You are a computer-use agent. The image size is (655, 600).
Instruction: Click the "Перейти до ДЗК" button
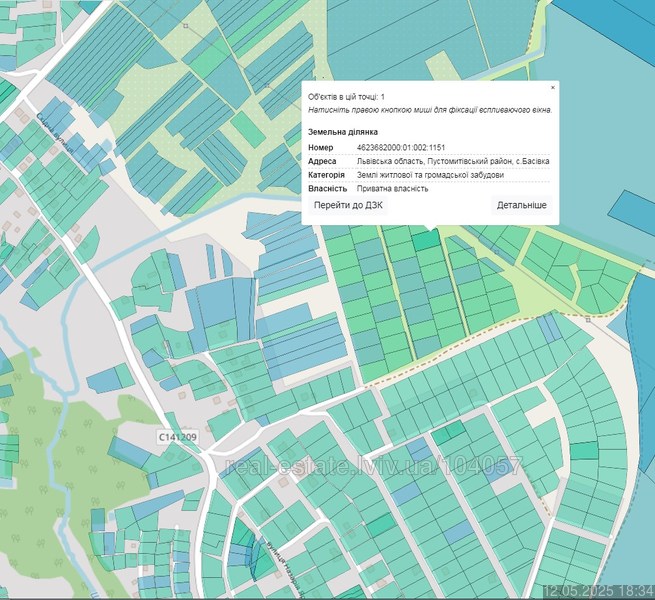(x=348, y=206)
